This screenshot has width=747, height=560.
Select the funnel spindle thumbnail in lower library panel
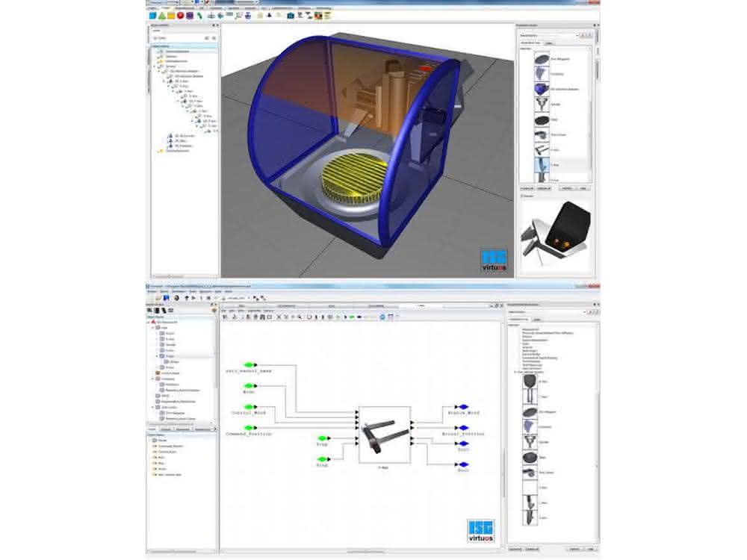click(x=530, y=442)
